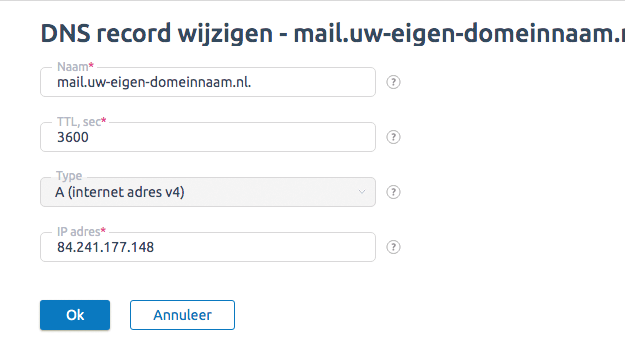The image size is (625, 360).
Task: Confirm the changes with the Ok button
Action: tap(75, 315)
